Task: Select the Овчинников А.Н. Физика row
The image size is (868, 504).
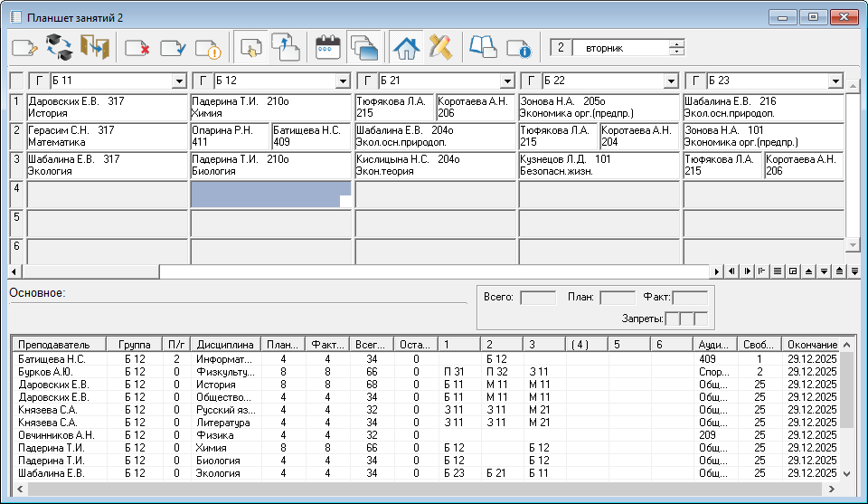Action: [x=54, y=435]
